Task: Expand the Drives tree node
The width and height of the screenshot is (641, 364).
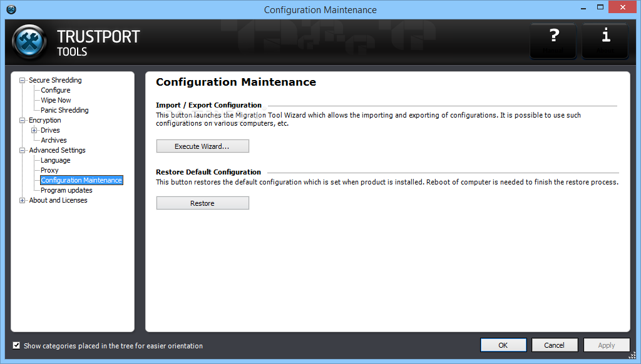Action: click(x=34, y=130)
